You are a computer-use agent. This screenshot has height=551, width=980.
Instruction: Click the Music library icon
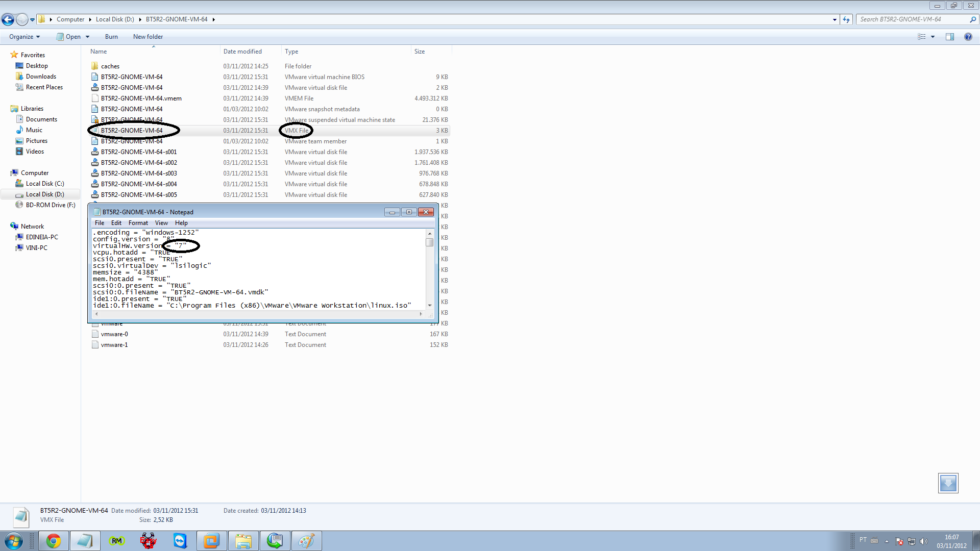coord(19,130)
